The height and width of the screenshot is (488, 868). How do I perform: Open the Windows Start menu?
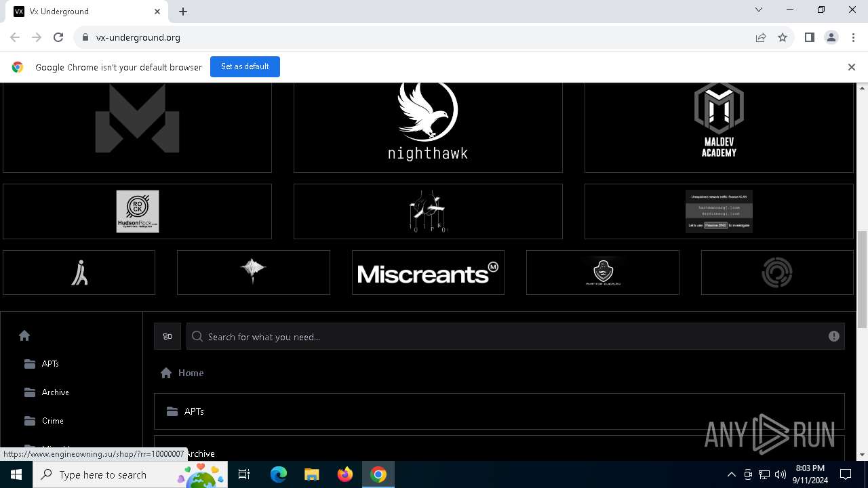click(16, 474)
